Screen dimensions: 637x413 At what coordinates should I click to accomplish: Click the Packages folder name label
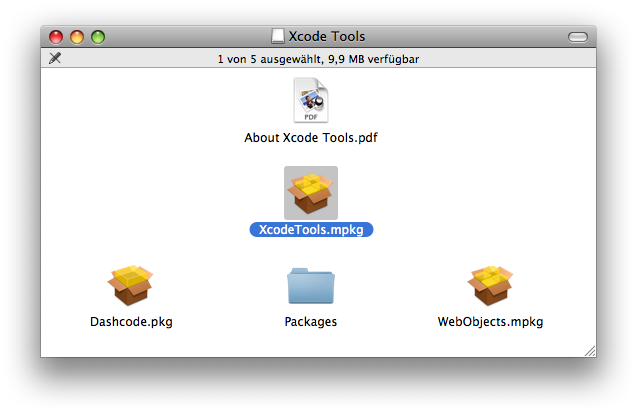[x=311, y=322]
